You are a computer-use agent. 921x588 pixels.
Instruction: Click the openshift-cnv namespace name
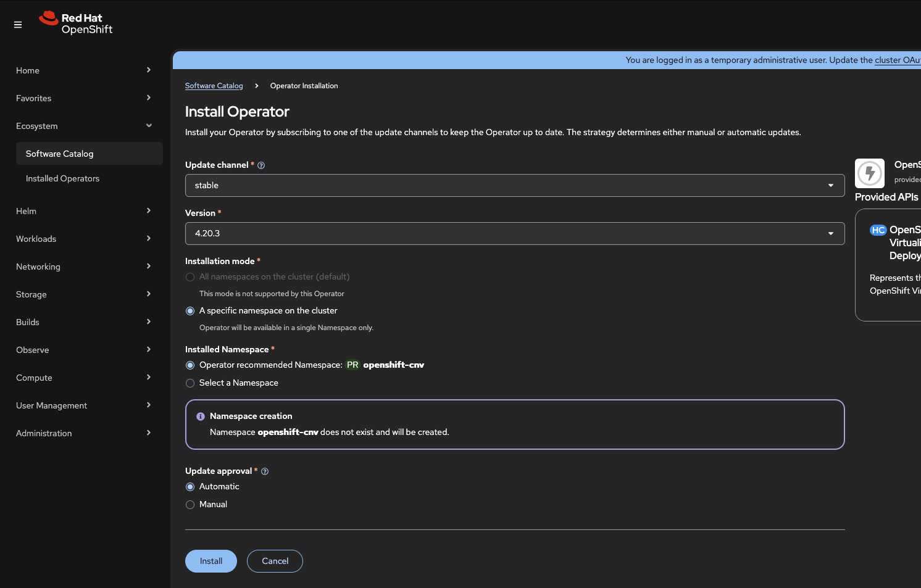point(394,365)
